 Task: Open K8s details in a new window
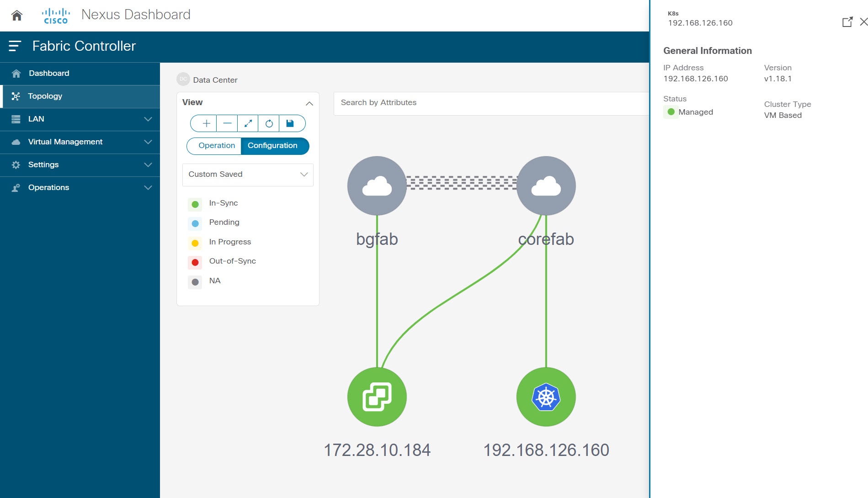(x=847, y=22)
